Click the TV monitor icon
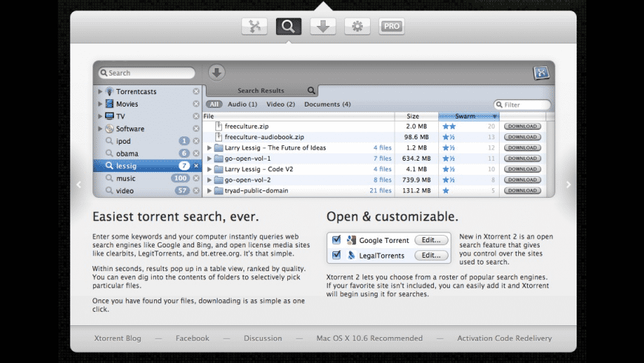Image resolution: width=644 pixels, height=363 pixels. 110,116
